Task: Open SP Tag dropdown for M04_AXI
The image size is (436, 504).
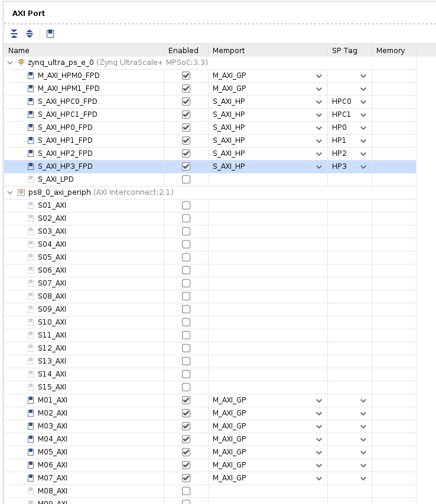Action: pyautogui.click(x=363, y=440)
